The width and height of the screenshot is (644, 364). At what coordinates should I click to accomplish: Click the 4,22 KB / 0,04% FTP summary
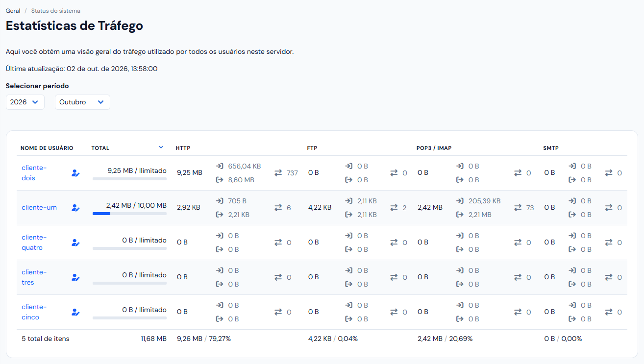(333, 339)
